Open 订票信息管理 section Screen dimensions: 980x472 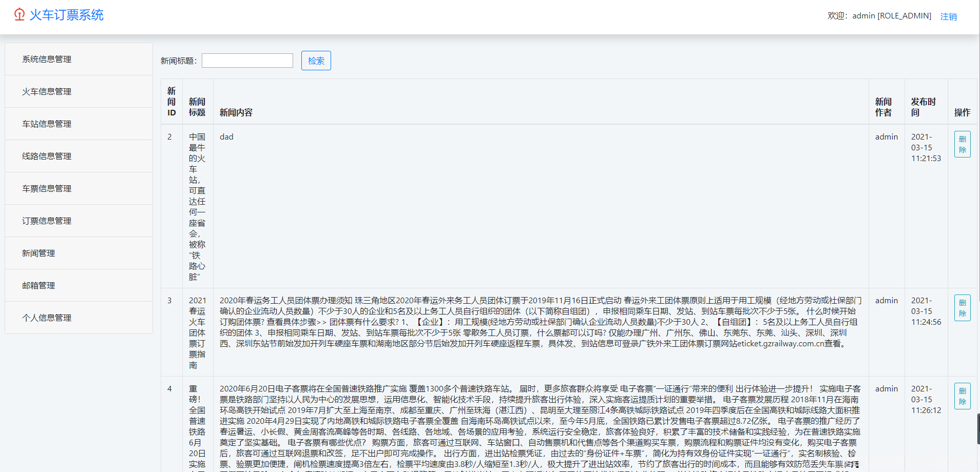[x=47, y=221]
